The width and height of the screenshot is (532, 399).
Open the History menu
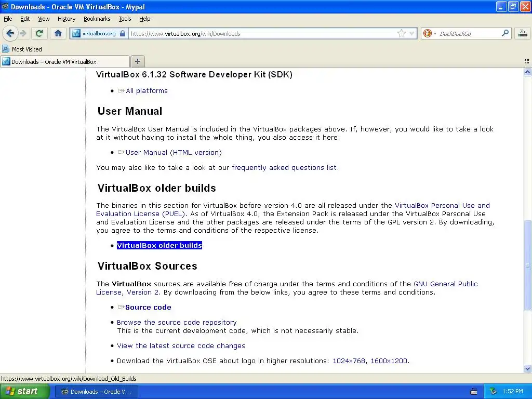click(x=66, y=19)
